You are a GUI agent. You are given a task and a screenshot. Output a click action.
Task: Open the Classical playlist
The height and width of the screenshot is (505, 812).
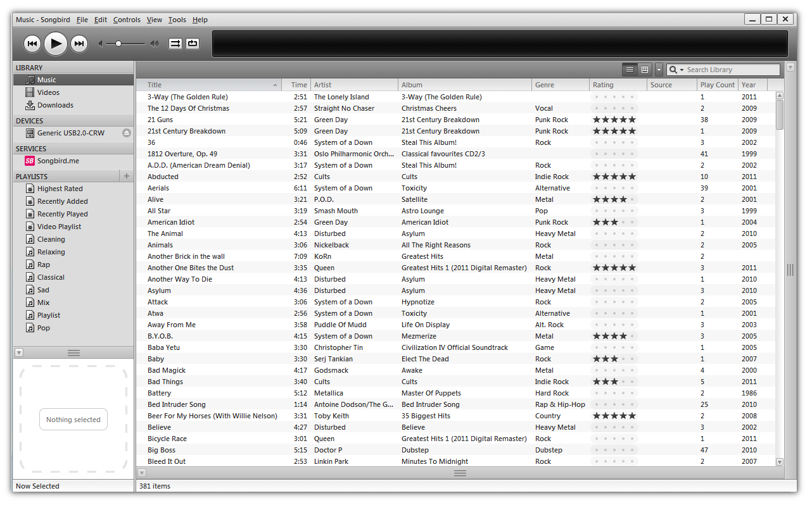73,277
